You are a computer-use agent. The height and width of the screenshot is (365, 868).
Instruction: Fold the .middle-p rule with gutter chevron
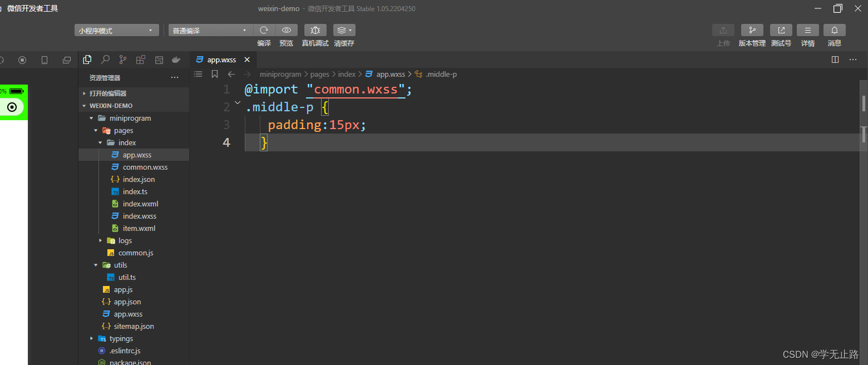(x=238, y=103)
